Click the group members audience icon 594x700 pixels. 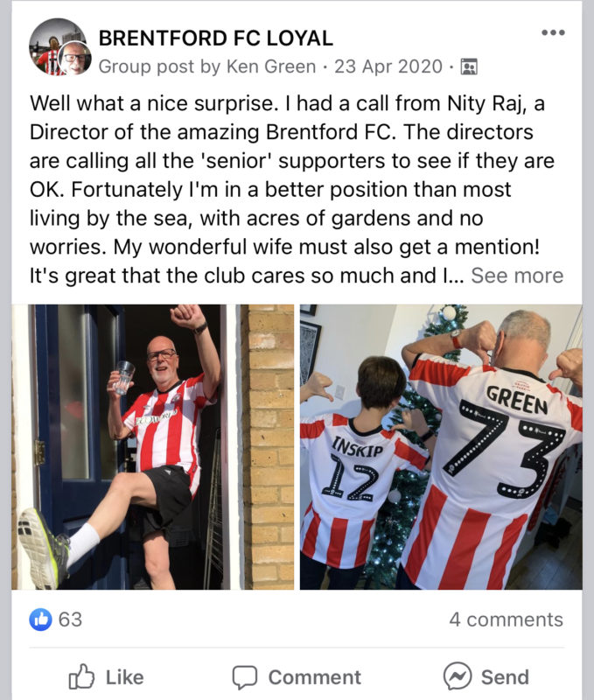469,67
